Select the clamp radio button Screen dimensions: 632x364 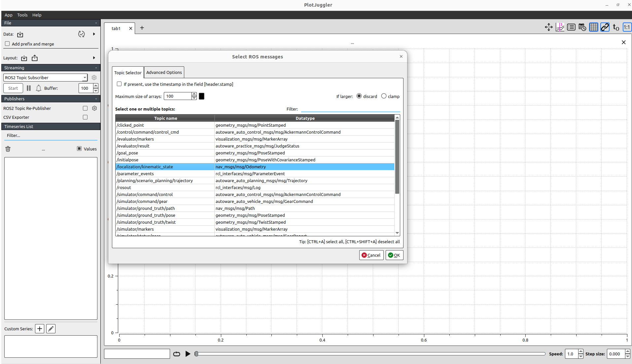(384, 96)
